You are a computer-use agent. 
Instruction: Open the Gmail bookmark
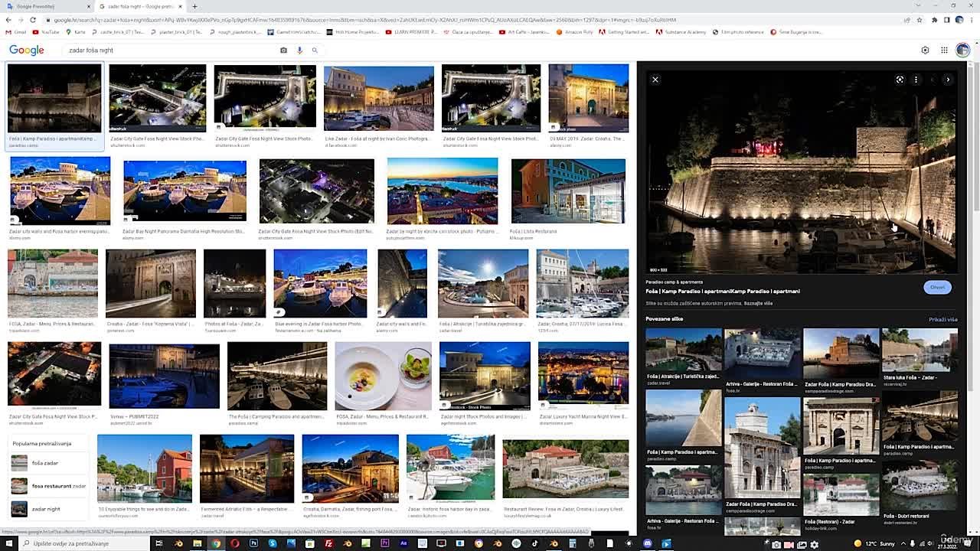(x=15, y=32)
